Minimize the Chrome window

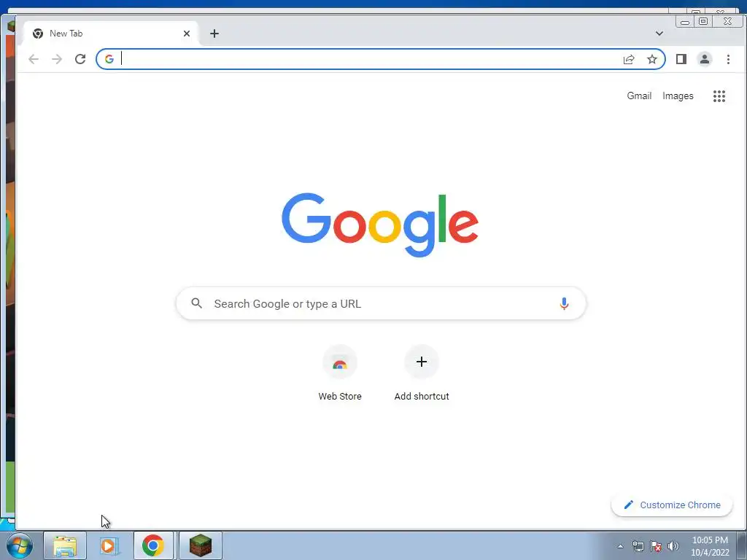pyautogui.click(x=685, y=21)
